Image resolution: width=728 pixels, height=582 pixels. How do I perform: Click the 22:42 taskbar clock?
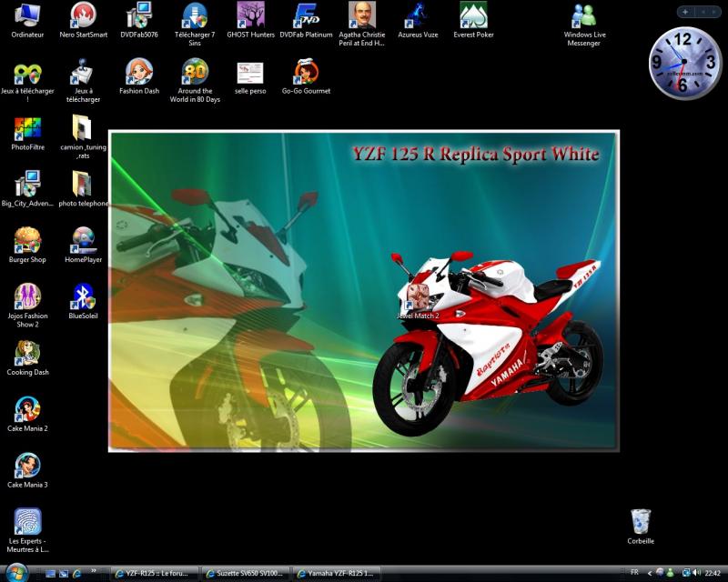point(713,574)
